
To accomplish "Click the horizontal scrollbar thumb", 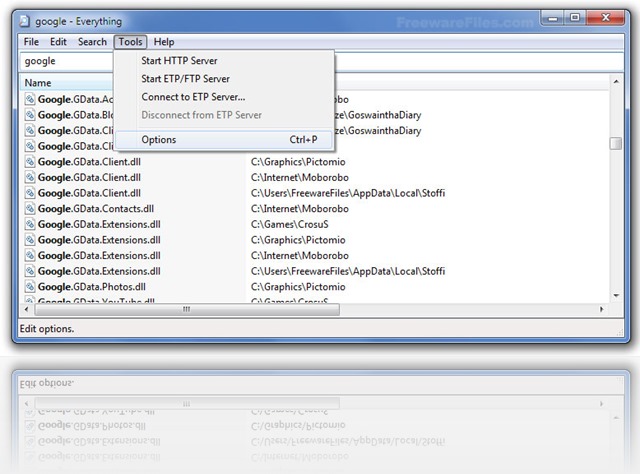I will pos(187,309).
